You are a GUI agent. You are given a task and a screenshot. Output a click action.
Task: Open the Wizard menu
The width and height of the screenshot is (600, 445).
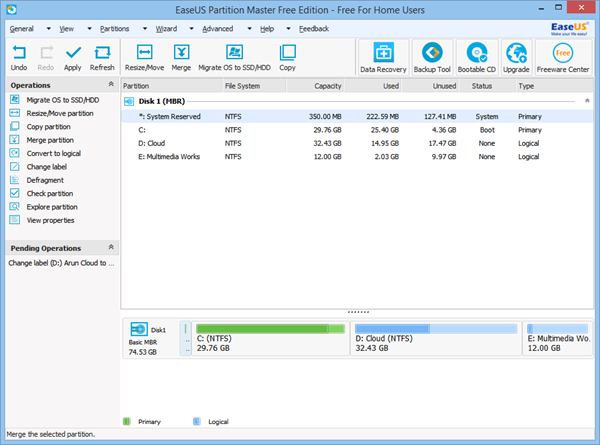tap(166, 29)
